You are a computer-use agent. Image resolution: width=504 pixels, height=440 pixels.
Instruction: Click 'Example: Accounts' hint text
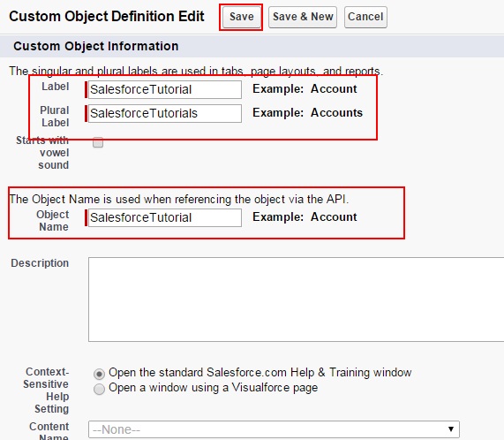click(x=307, y=112)
